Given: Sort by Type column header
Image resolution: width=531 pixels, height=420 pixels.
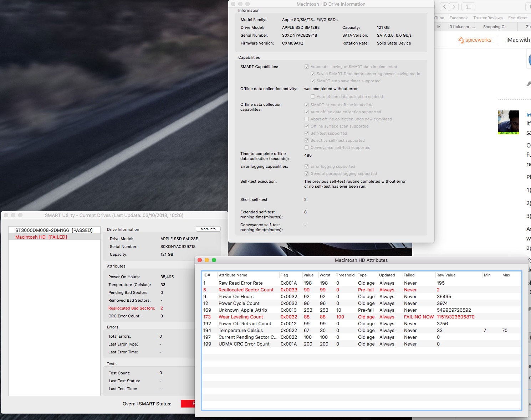Looking at the screenshot, I should coord(367,275).
